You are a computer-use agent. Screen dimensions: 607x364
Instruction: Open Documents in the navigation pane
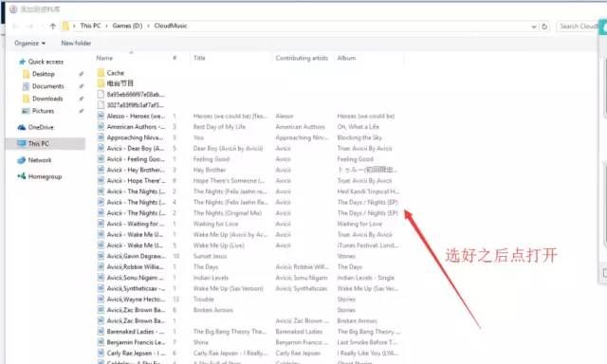[x=48, y=86]
